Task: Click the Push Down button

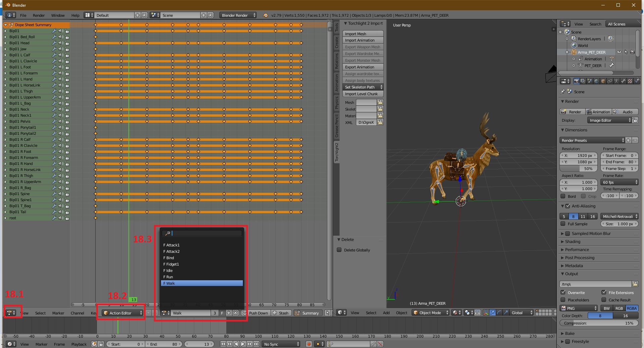Action: pos(258,313)
